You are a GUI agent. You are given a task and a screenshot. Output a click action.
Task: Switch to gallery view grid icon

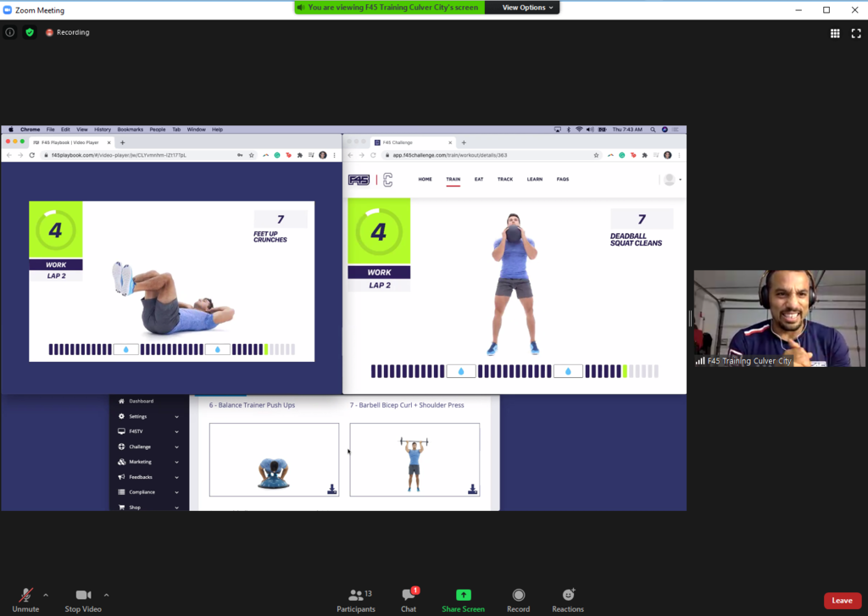tap(835, 33)
